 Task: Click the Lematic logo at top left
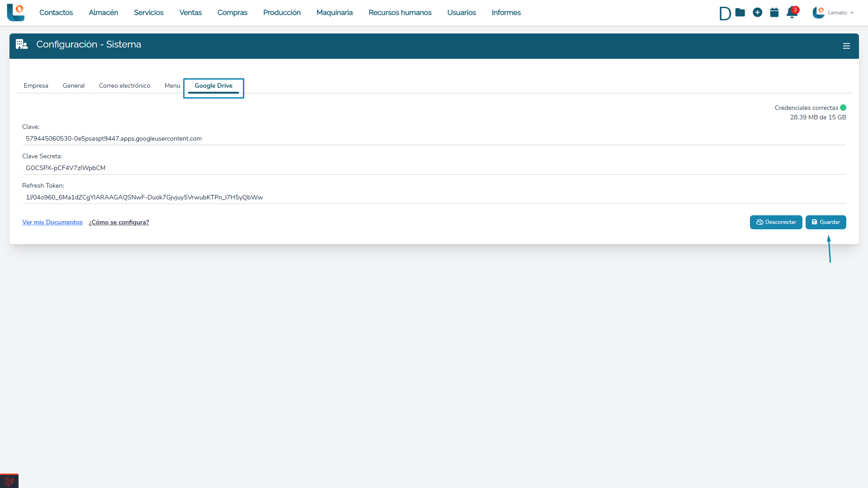coord(16,12)
